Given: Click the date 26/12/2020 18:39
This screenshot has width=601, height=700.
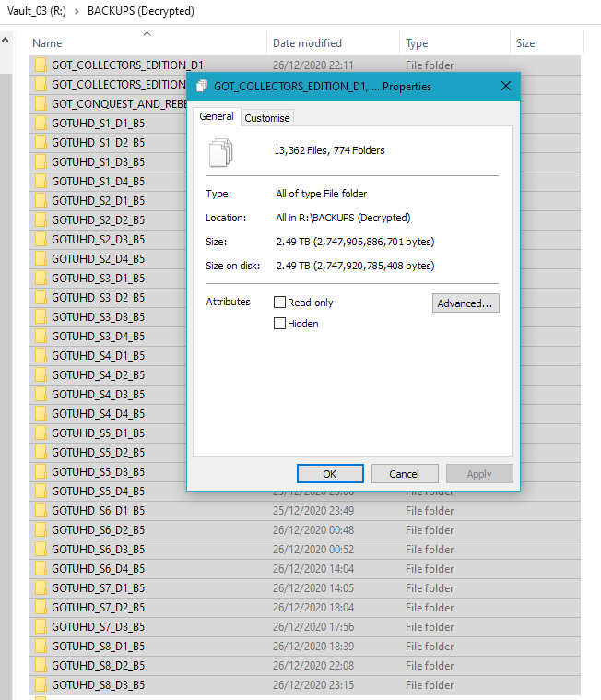Looking at the screenshot, I should [313, 646].
